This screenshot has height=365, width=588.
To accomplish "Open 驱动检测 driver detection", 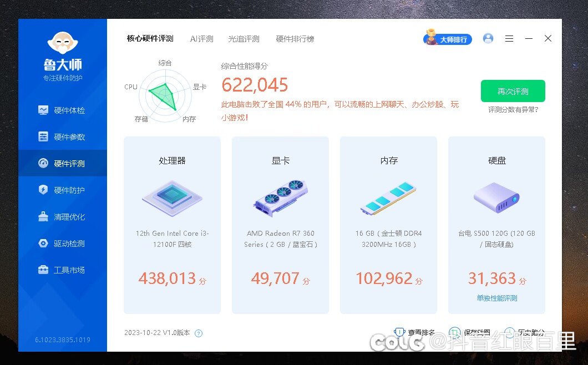I will pos(62,244).
